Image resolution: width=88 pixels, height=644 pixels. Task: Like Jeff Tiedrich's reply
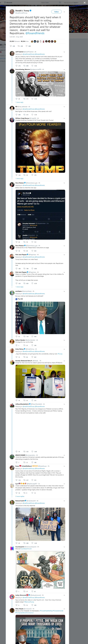[x=32, y=66]
